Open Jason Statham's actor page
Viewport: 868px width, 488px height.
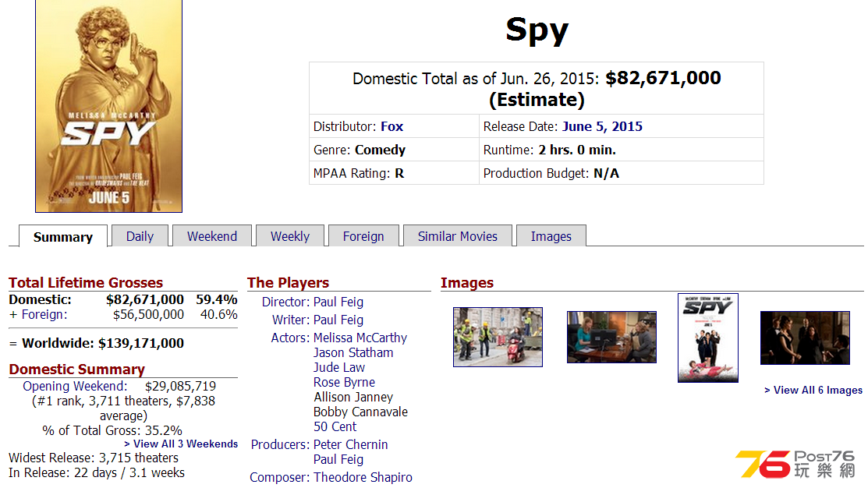(353, 352)
